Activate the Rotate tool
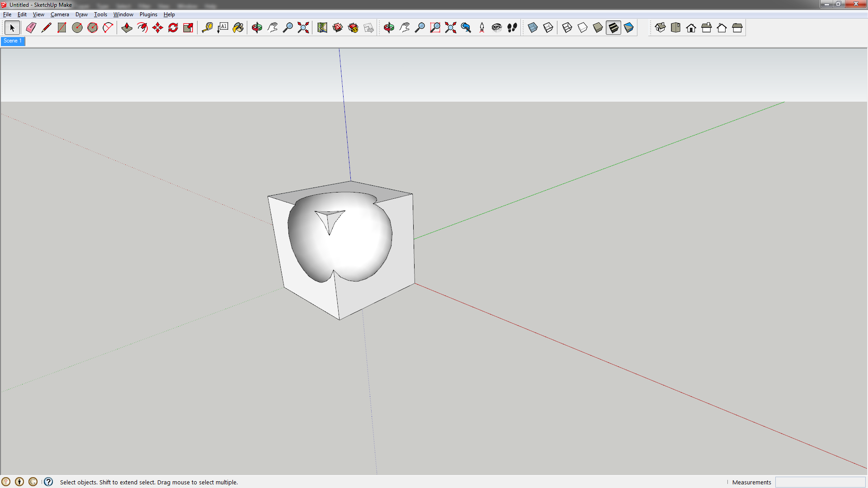The width and height of the screenshot is (868, 488). click(173, 28)
